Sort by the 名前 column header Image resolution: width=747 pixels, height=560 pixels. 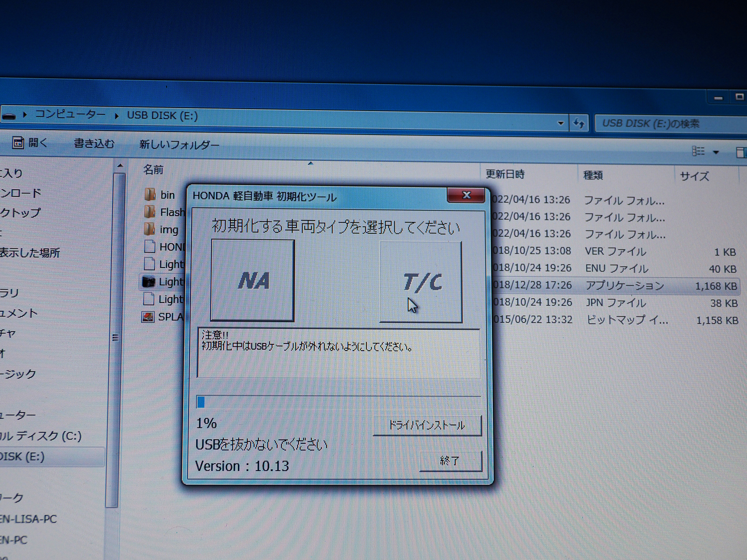(x=153, y=170)
